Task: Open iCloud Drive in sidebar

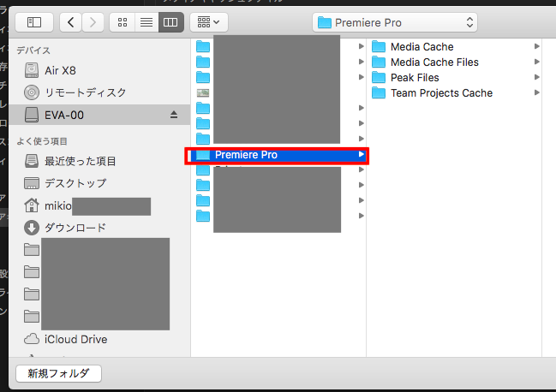Action: 99,339
